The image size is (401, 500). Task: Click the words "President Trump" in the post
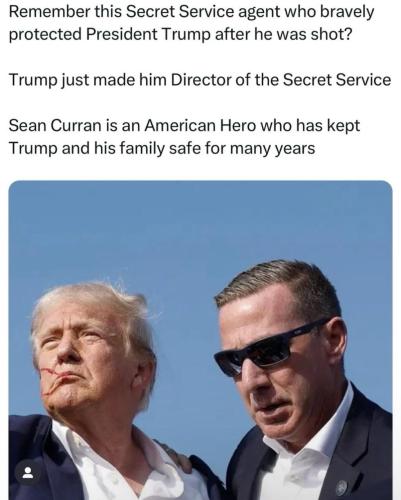(148, 34)
